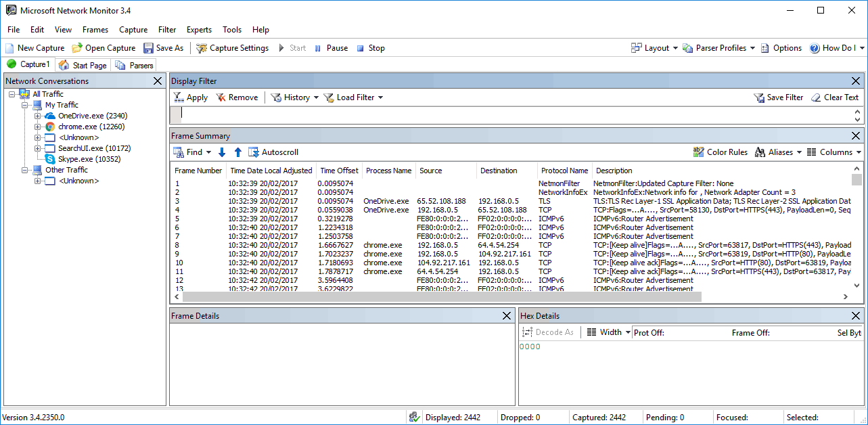The width and height of the screenshot is (868, 425).
Task: Sort by Protocol Name column header
Action: 564,171
